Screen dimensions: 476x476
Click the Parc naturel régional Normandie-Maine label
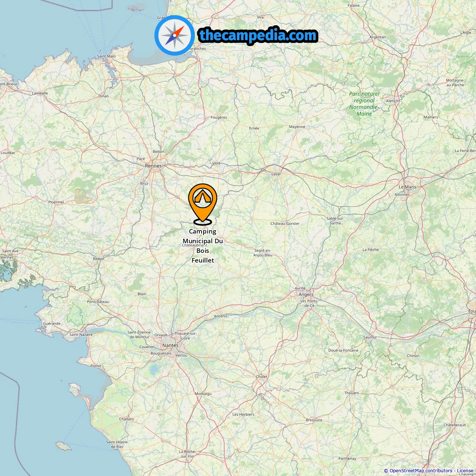(364, 104)
